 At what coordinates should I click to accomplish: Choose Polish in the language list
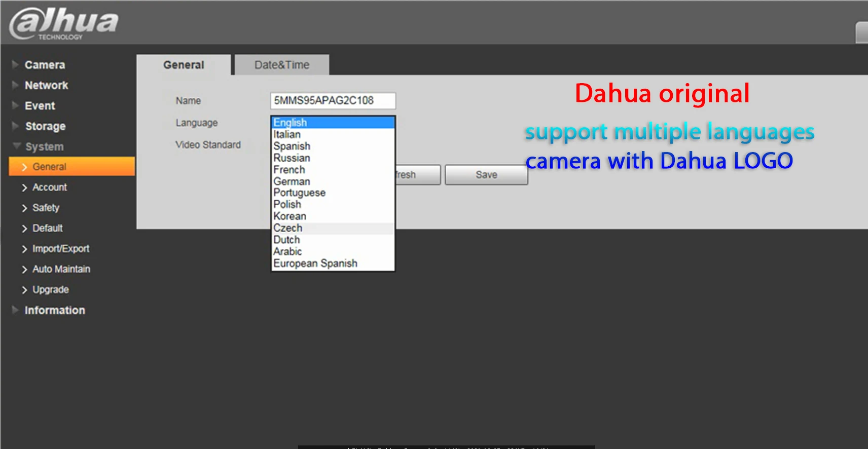pyautogui.click(x=333, y=204)
